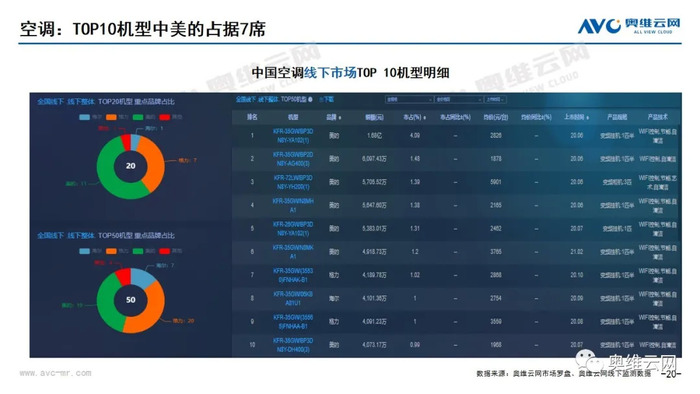Toggle the orange 格力 legend in TOP20 chart

(117, 117)
